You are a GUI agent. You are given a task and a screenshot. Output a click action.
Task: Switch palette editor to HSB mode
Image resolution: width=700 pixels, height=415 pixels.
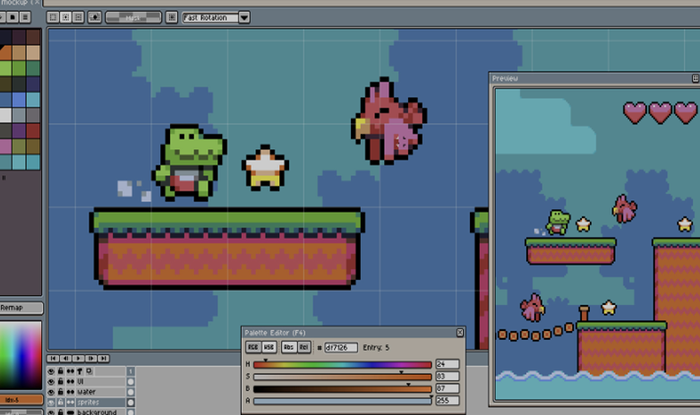click(x=269, y=347)
